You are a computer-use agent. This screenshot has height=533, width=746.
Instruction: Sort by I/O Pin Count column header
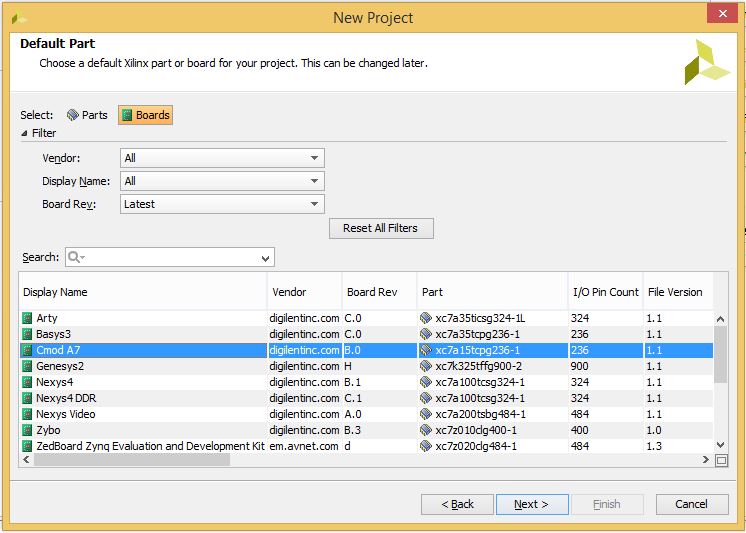pos(606,292)
